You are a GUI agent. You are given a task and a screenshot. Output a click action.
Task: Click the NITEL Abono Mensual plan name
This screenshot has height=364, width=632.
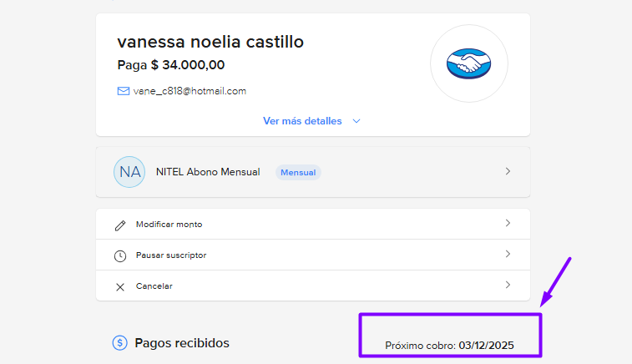click(x=208, y=172)
